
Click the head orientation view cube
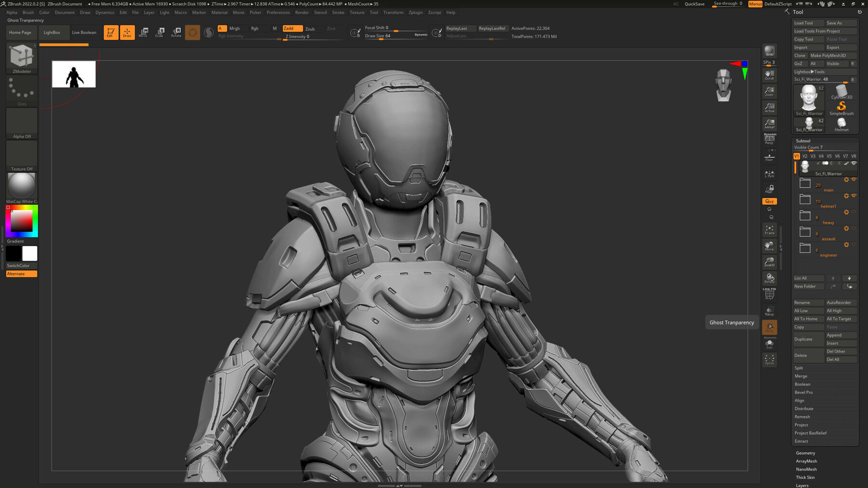click(x=723, y=85)
